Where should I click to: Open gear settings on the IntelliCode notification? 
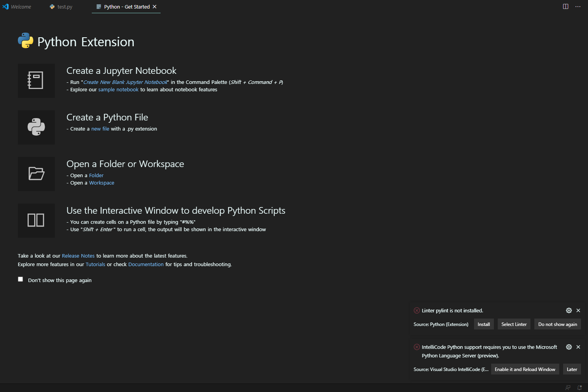tap(569, 347)
